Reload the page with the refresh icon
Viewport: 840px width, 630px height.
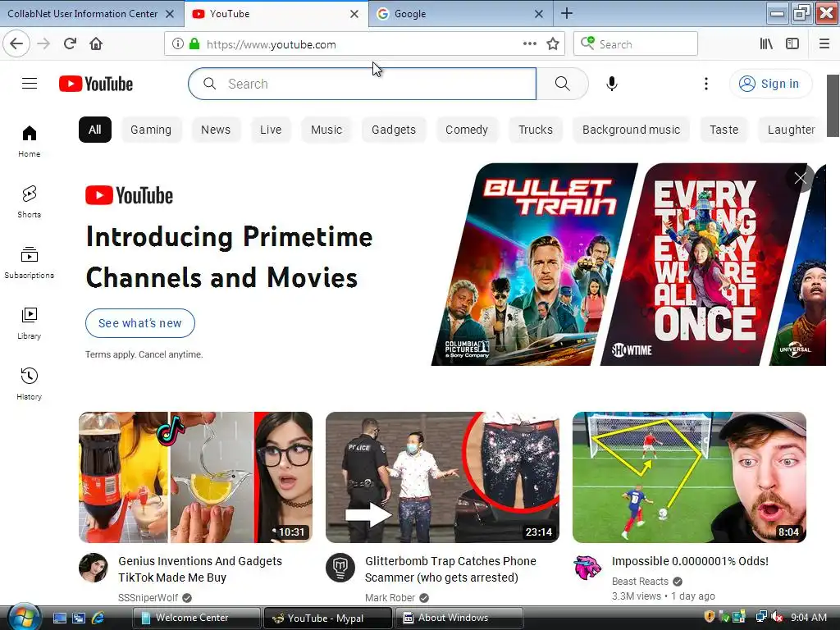click(71, 44)
